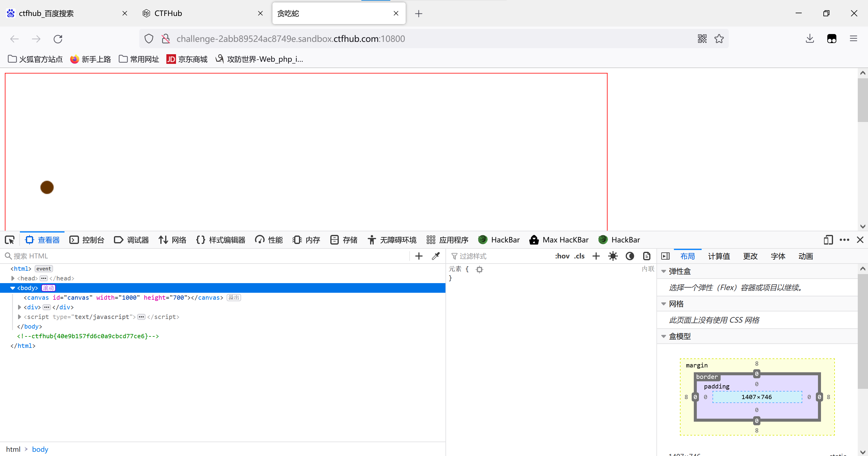Reload the current page
This screenshot has height=456, width=868.
click(x=58, y=39)
